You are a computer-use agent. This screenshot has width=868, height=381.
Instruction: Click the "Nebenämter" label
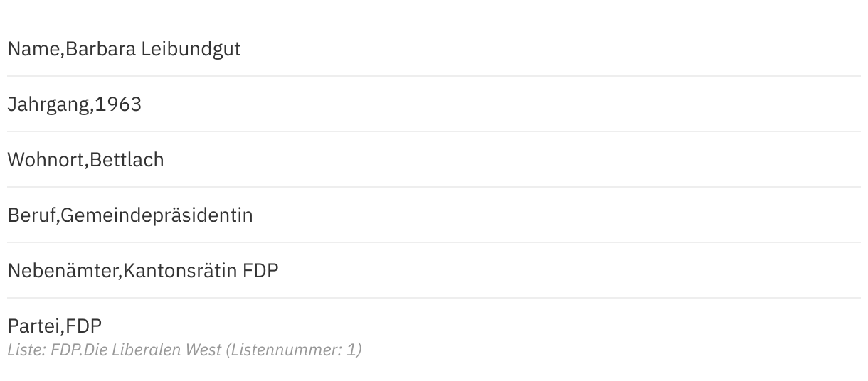pos(63,271)
